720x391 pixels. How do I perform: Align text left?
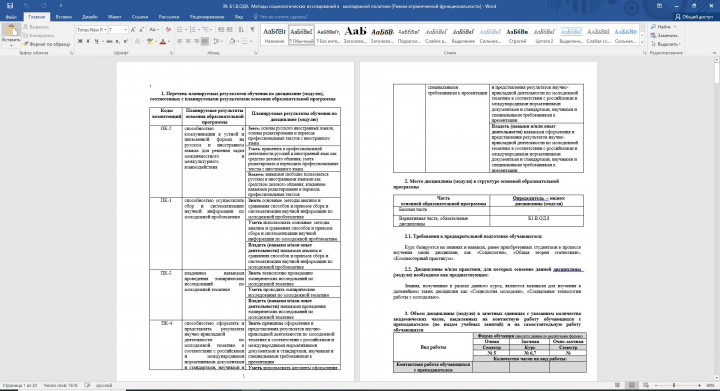point(180,41)
